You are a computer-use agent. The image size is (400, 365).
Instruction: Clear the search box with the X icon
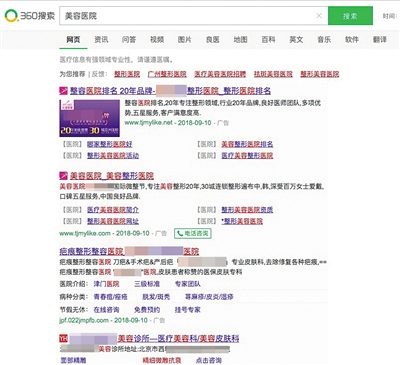(x=319, y=15)
